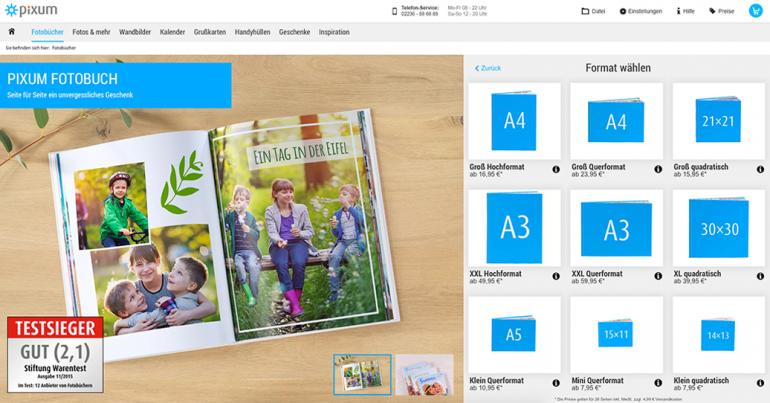Select the A4 portrait format tile
770x403 pixels.
(514, 121)
